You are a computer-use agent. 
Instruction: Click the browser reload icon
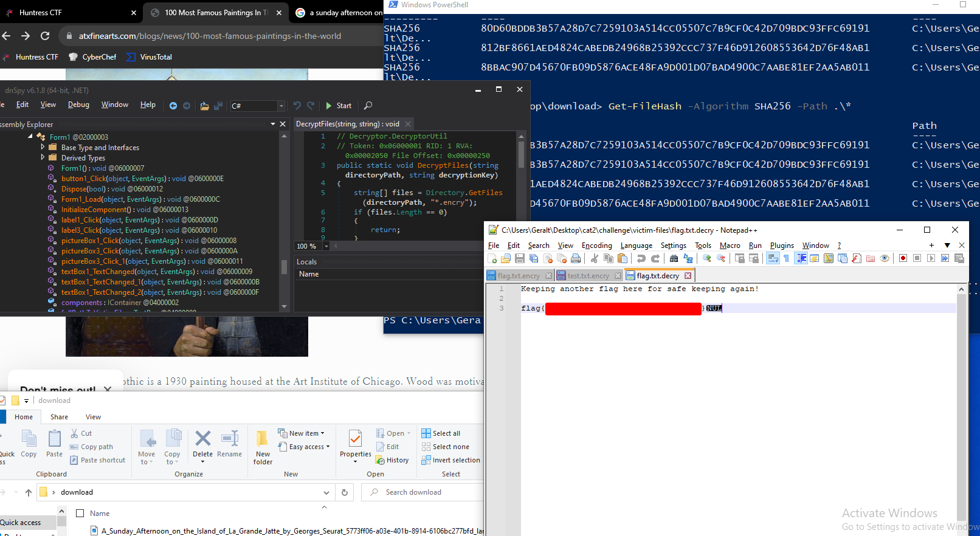[x=45, y=36]
